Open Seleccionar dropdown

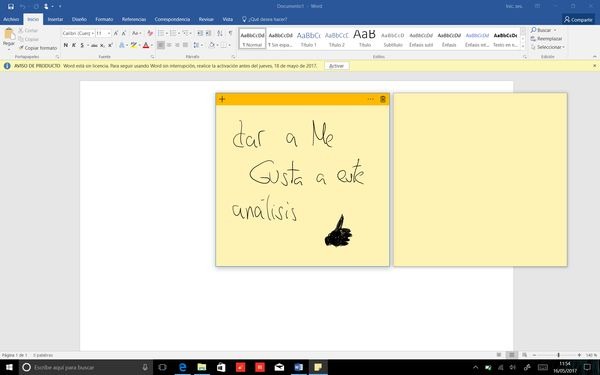pos(548,47)
